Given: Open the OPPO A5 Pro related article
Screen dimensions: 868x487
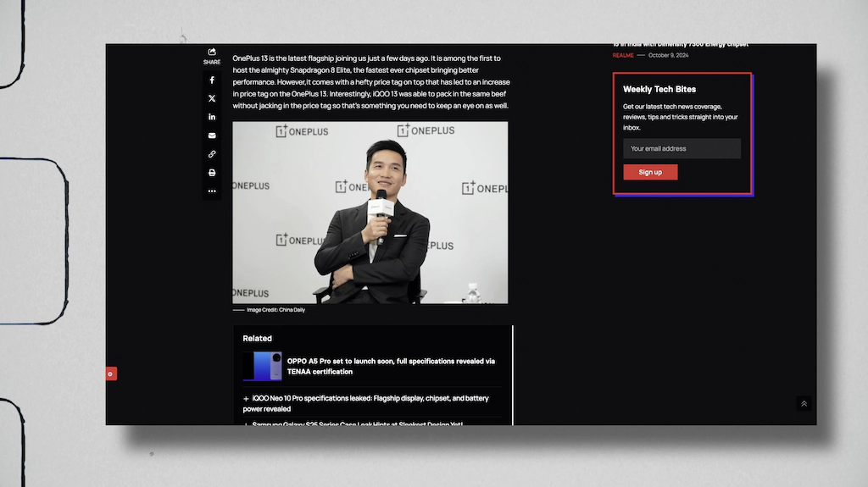Looking at the screenshot, I should [391, 367].
